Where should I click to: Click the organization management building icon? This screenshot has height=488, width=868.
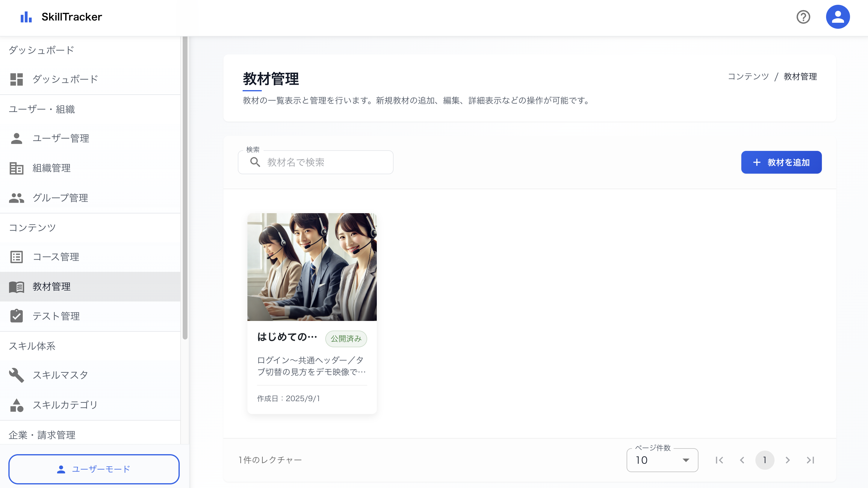click(x=16, y=168)
